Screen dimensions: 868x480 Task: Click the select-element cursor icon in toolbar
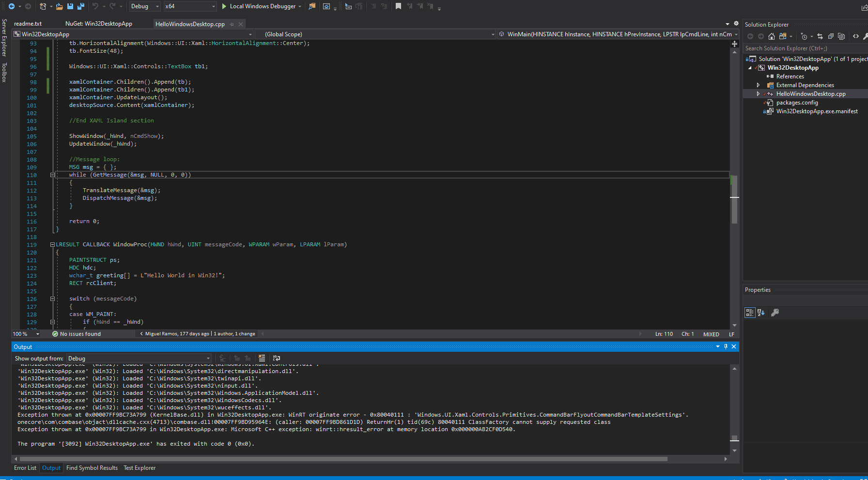(x=348, y=6)
